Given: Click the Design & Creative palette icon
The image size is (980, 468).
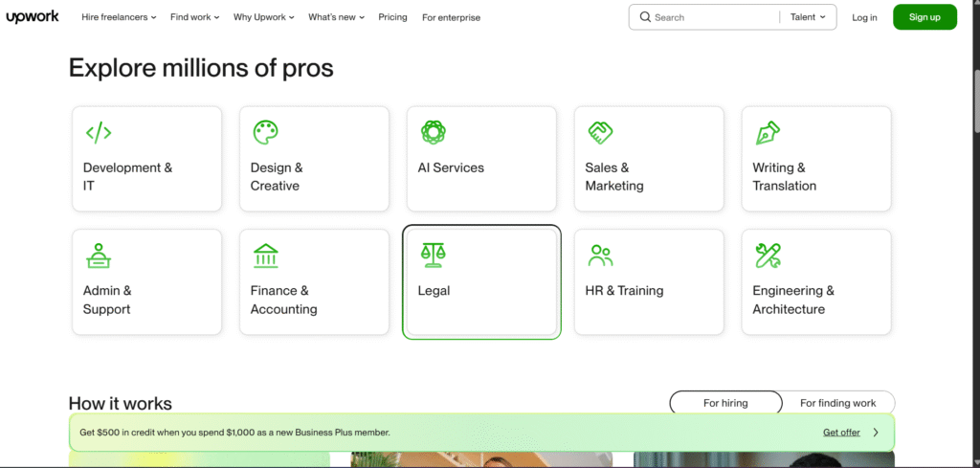Looking at the screenshot, I should click(x=265, y=132).
